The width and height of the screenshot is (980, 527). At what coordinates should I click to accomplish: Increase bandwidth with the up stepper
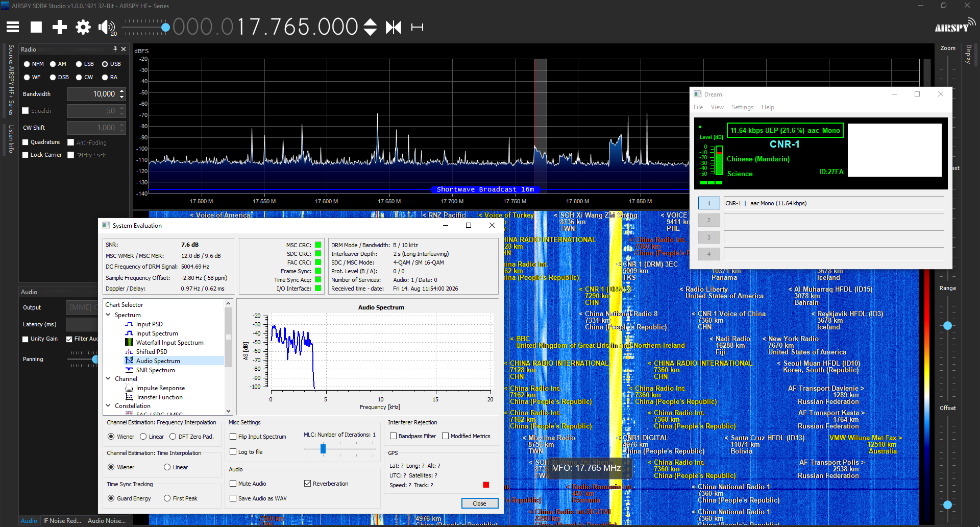[x=121, y=91]
